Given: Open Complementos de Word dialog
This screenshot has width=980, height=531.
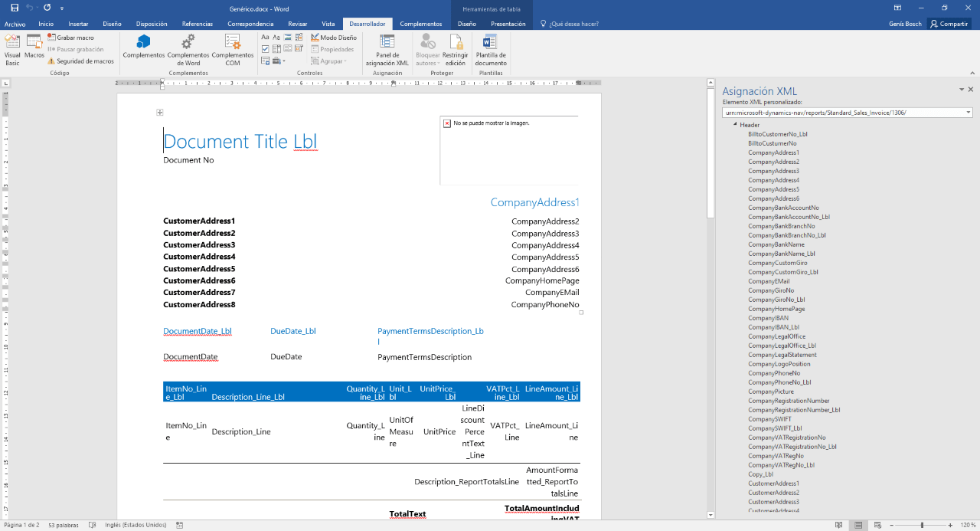Looking at the screenshot, I should click(x=188, y=50).
